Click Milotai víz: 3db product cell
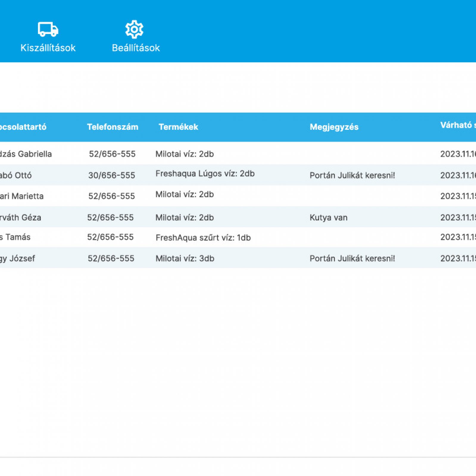 click(x=185, y=258)
